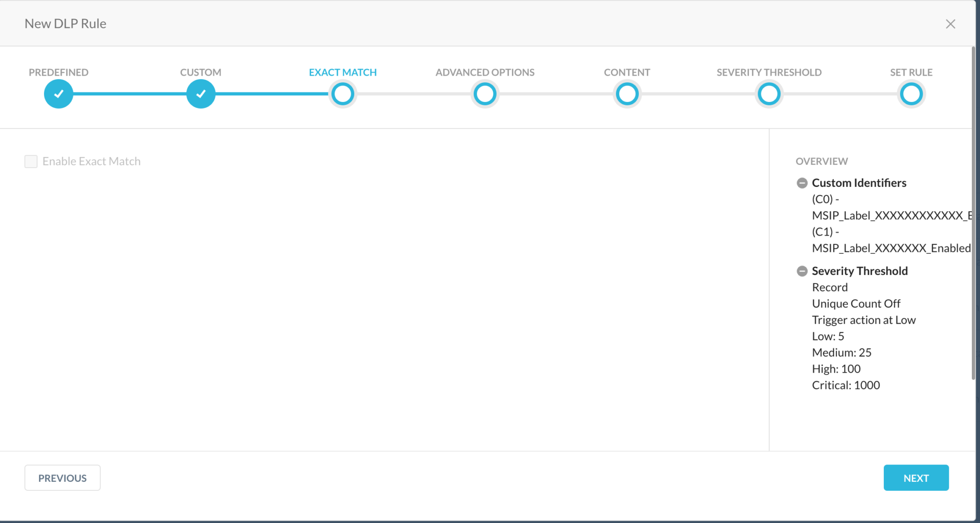
Task: Click the ADVANCED OPTIONS step label
Action: (x=485, y=72)
